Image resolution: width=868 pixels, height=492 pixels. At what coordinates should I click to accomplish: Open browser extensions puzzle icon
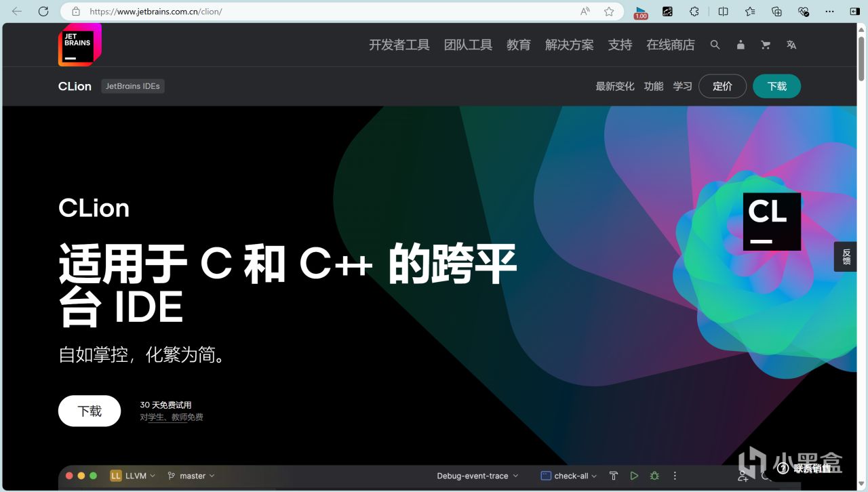coord(694,12)
